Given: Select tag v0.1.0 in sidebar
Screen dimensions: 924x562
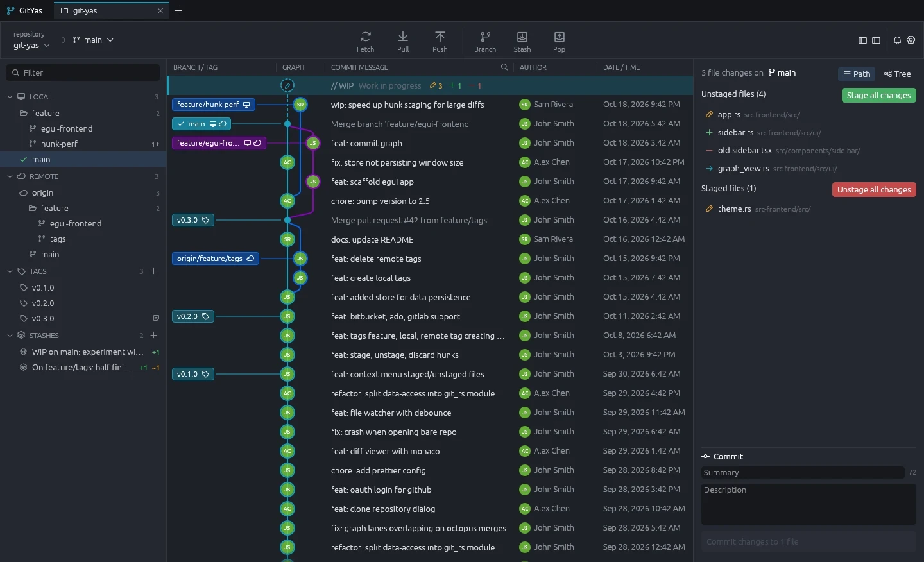Looking at the screenshot, I should click(83, 288).
